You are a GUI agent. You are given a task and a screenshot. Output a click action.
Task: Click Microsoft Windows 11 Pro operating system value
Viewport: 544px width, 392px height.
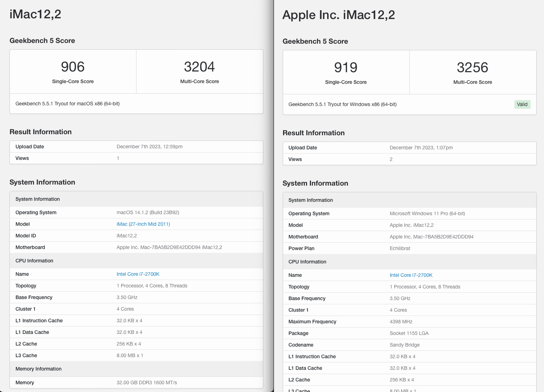(x=427, y=213)
